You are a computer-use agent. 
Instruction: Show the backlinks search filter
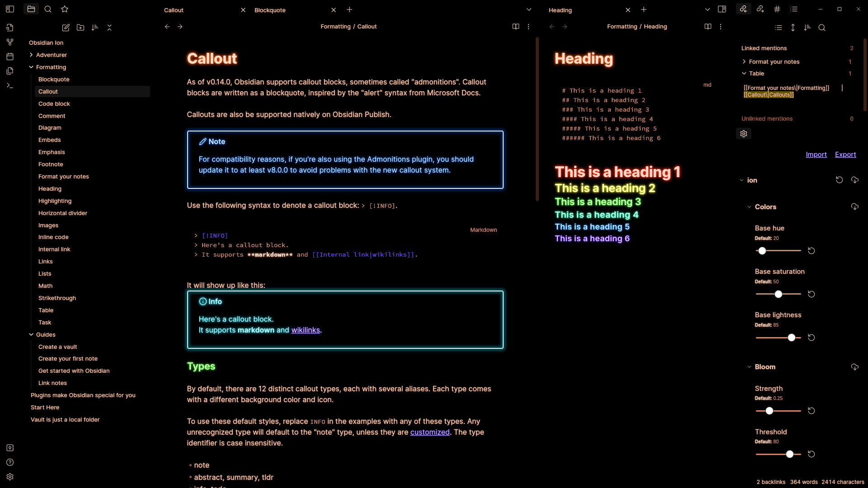(x=822, y=28)
